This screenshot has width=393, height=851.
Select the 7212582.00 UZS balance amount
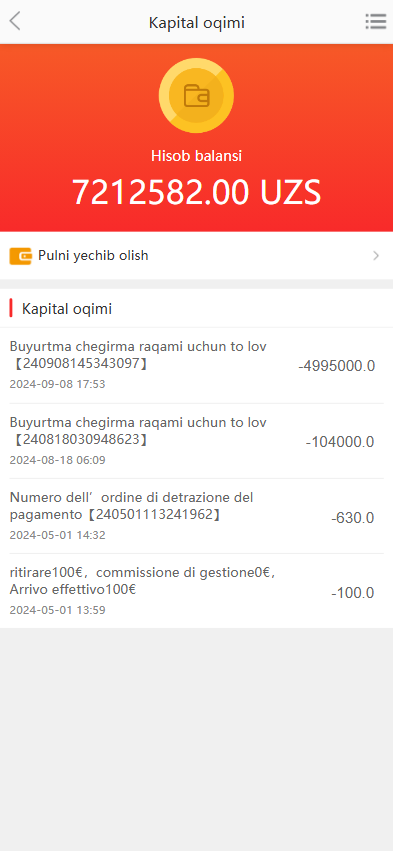[196, 192]
